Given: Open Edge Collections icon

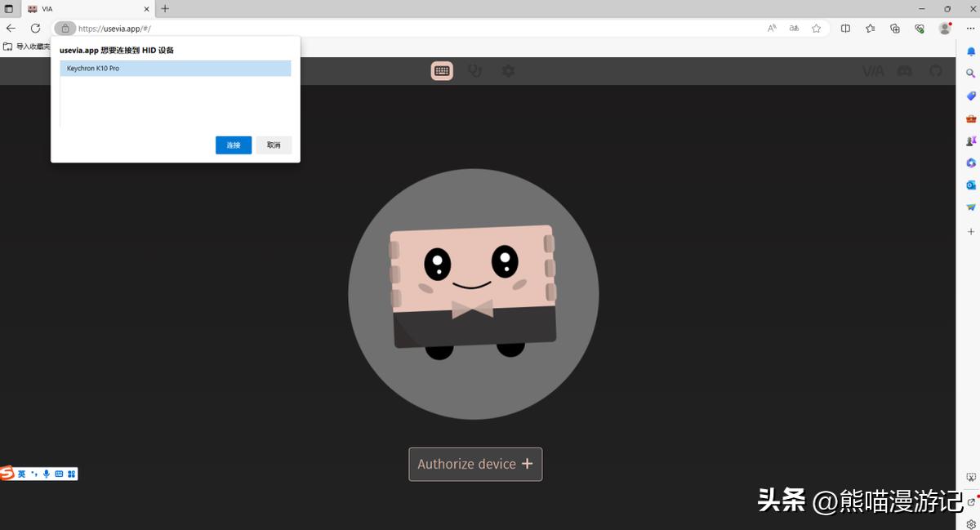Looking at the screenshot, I should coord(895,28).
